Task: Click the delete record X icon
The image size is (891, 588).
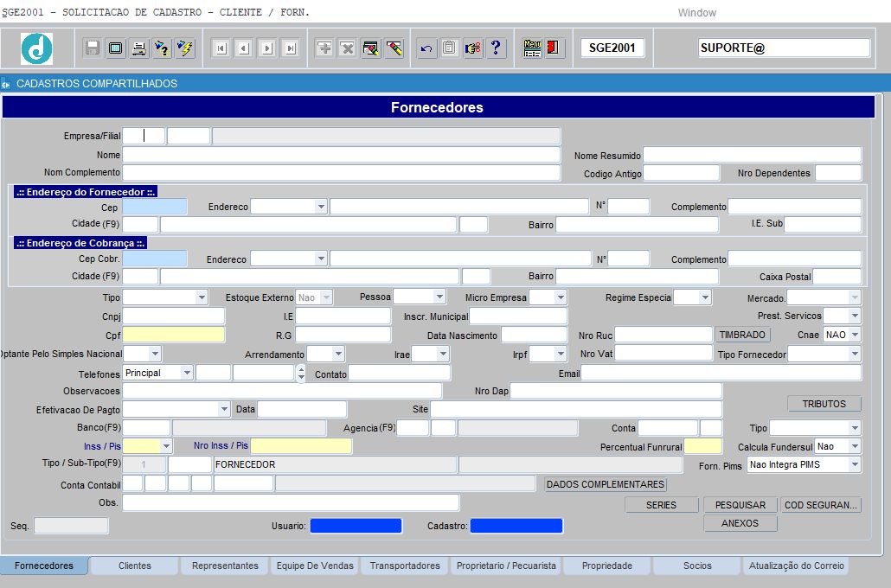Action: click(347, 48)
